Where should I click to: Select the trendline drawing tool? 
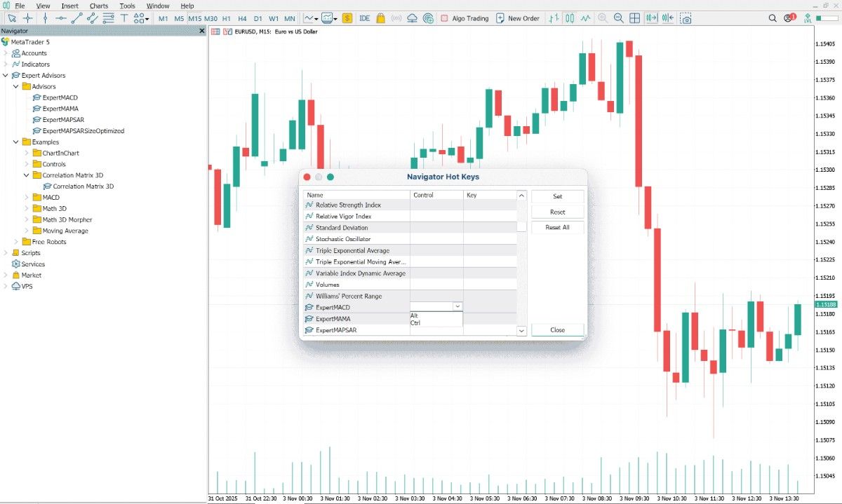coord(77,18)
